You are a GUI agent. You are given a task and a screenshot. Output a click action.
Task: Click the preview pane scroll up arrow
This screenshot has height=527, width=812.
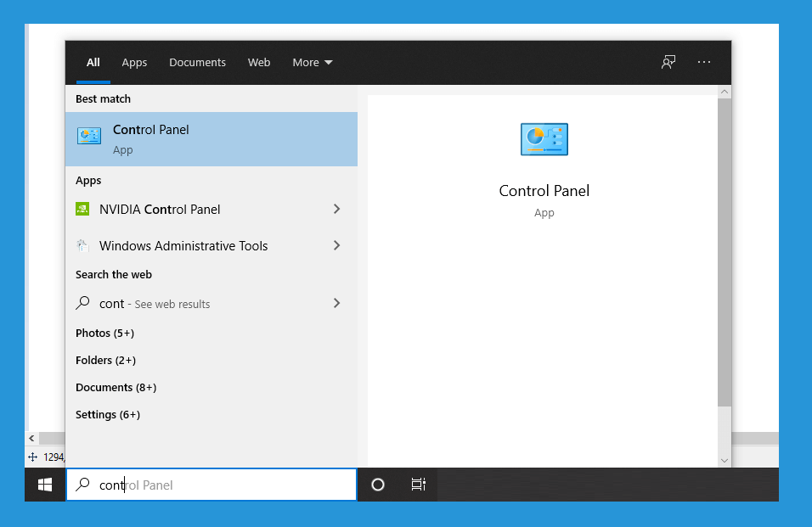725,92
